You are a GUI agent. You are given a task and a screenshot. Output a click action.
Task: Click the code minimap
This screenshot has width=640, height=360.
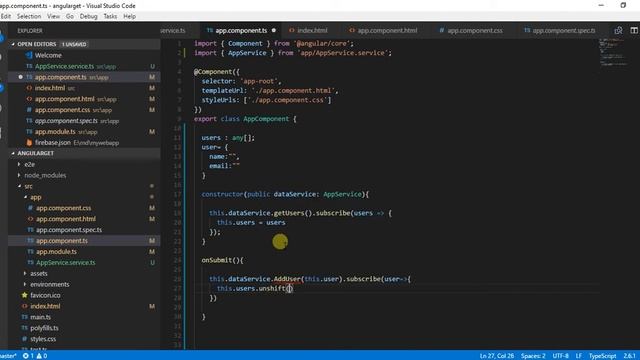point(613,53)
